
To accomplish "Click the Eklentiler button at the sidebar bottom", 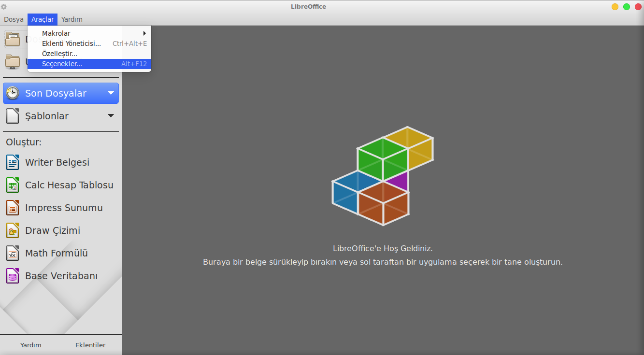I will click(x=90, y=345).
